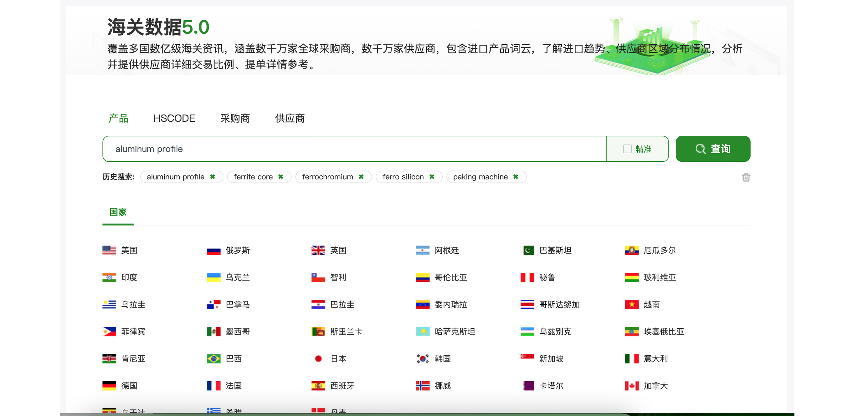Choose the 秘鲁 flag icon
868x416 pixels.
(x=527, y=277)
